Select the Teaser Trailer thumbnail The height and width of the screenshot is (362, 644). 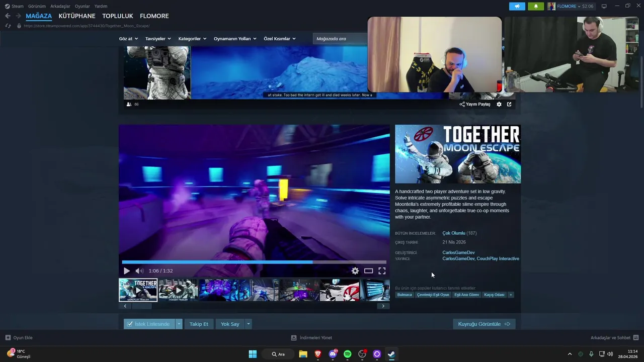click(178, 290)
